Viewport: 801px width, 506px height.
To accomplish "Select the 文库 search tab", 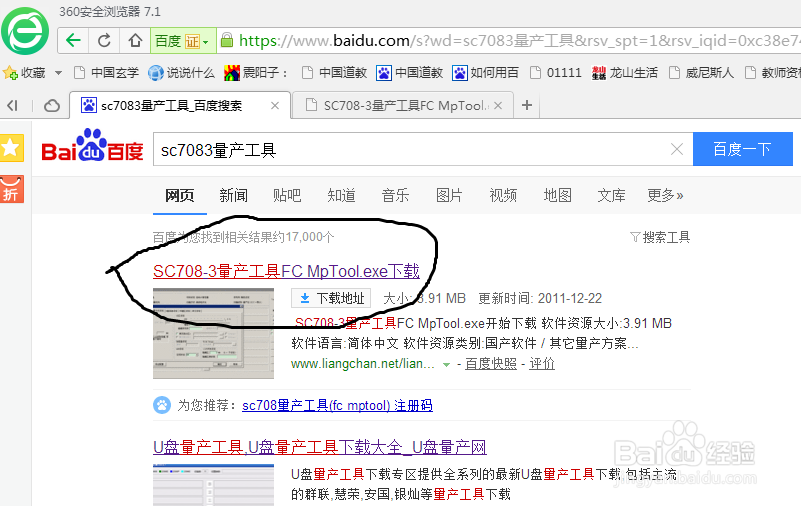I will click(x=611, y=195).
